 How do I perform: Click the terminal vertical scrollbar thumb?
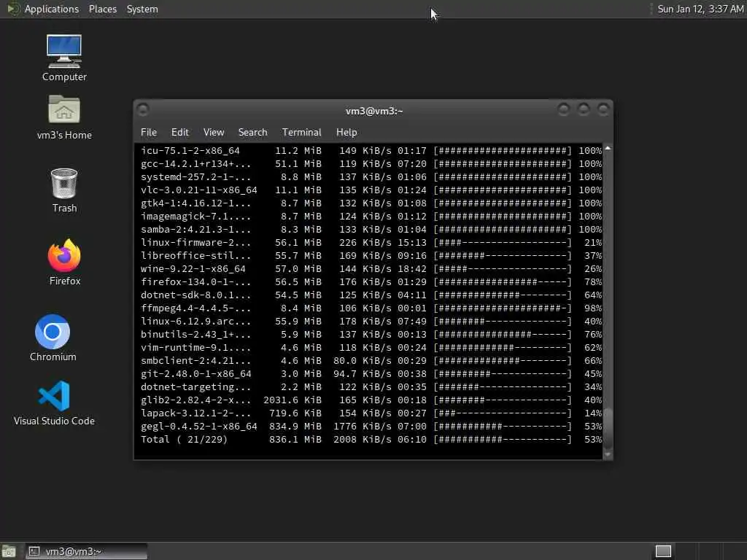click(608, 428)
